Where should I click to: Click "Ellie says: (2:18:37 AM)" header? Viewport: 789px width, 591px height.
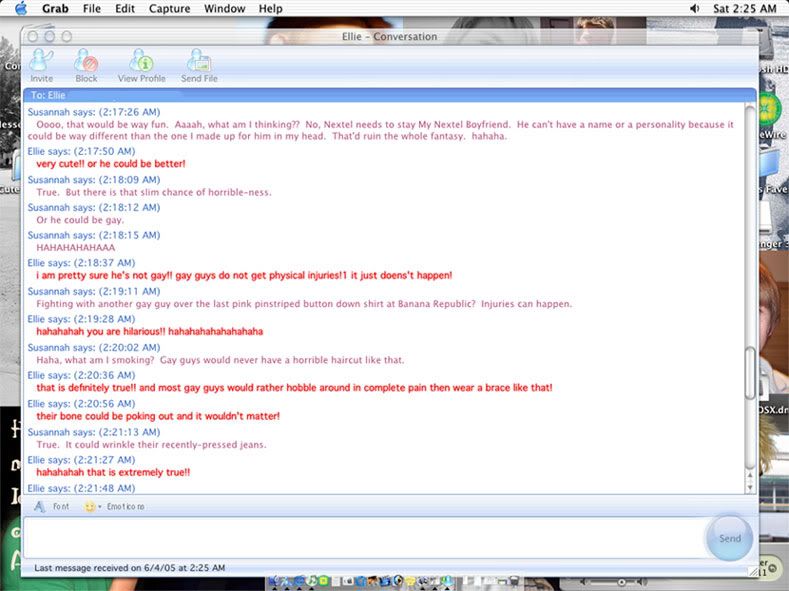[81, 263]
